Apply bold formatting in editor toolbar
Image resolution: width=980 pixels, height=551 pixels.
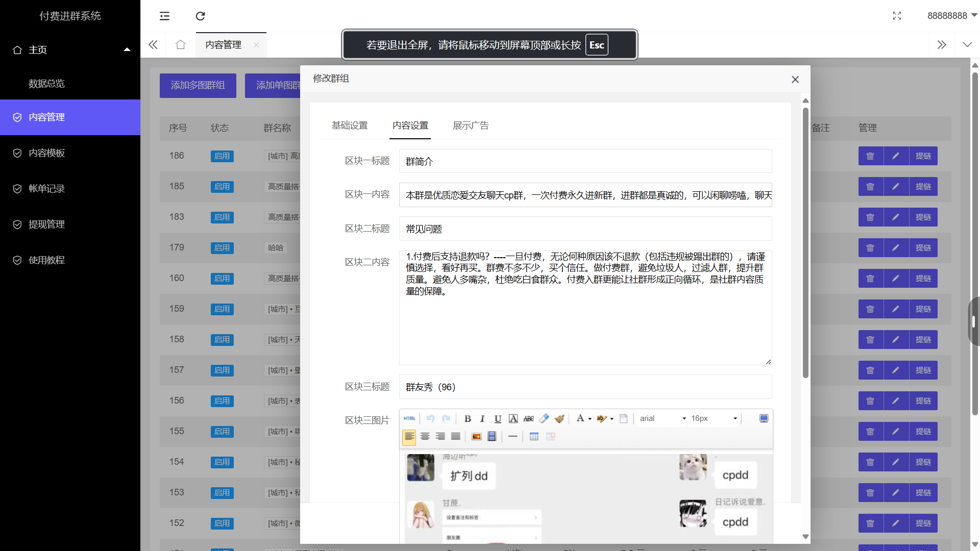468,418
